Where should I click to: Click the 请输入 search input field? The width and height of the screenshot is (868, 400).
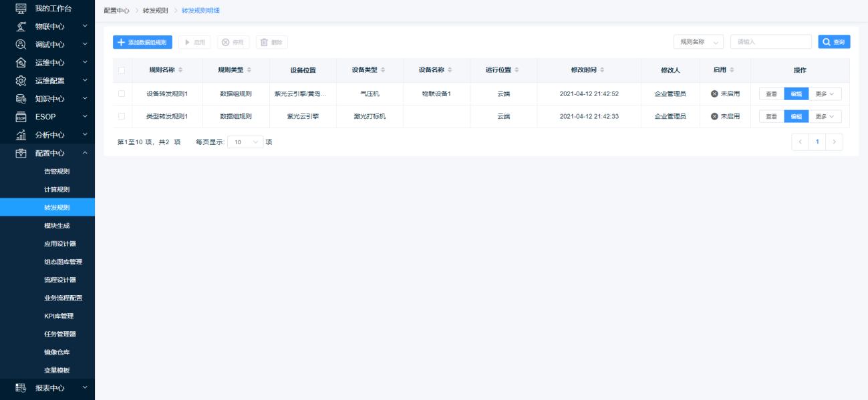coord(771,42)
